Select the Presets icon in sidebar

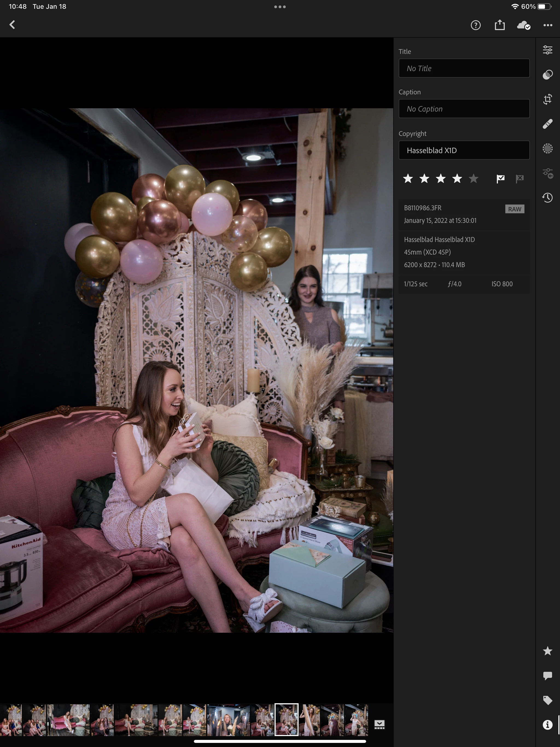click(547, 75)
